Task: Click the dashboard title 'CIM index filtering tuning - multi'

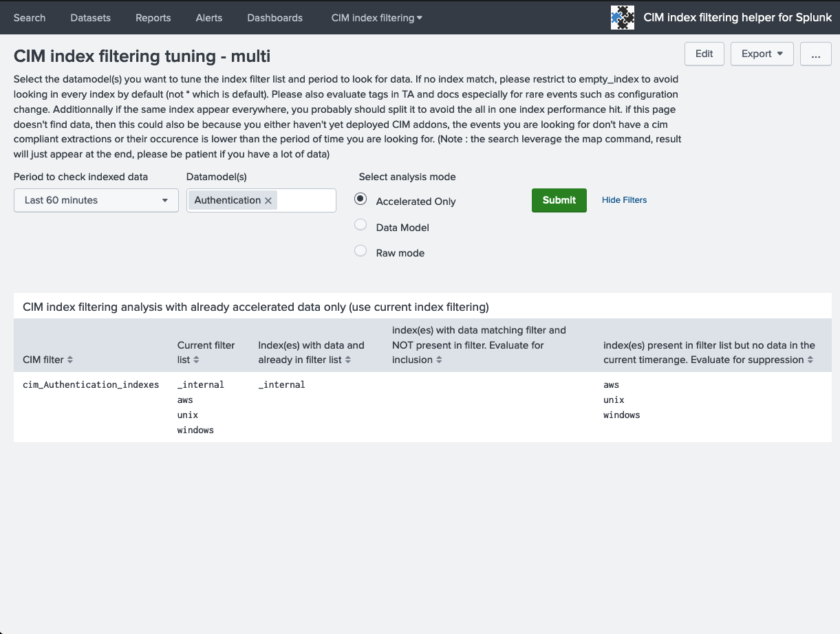Action: [142, 56]
